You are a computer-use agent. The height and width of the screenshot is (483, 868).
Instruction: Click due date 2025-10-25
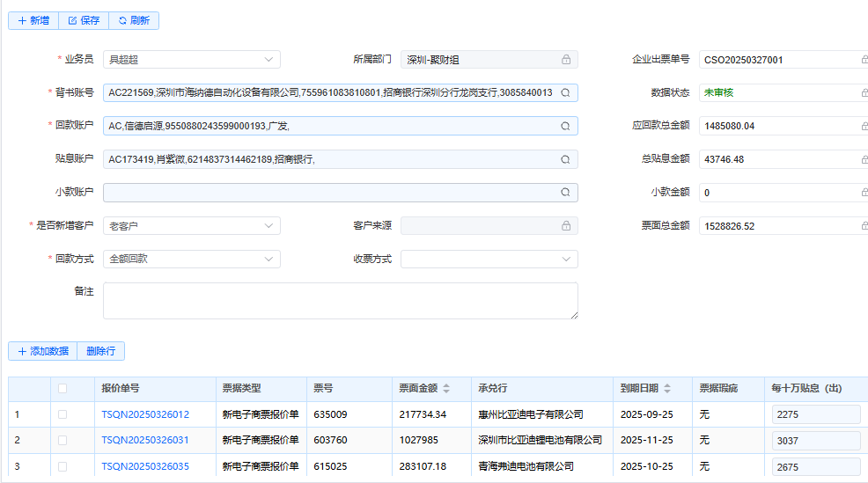coord(646,466)
